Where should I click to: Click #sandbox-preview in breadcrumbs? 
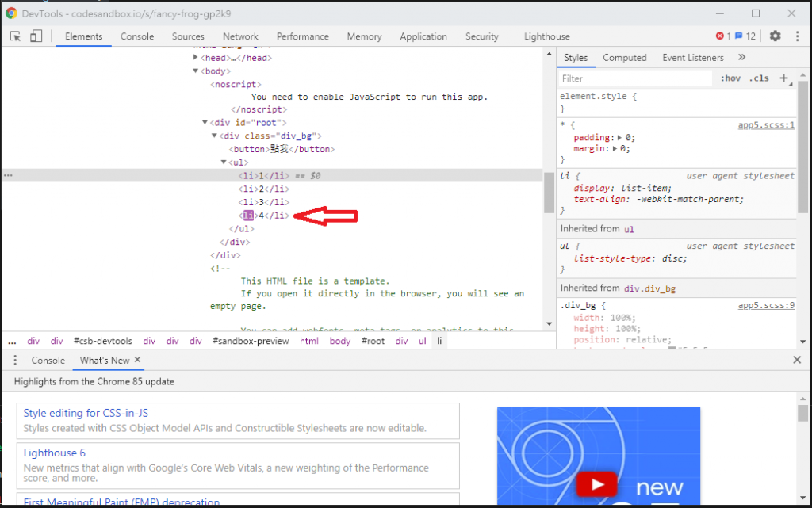pyautogui.click(x=251, y=341)
